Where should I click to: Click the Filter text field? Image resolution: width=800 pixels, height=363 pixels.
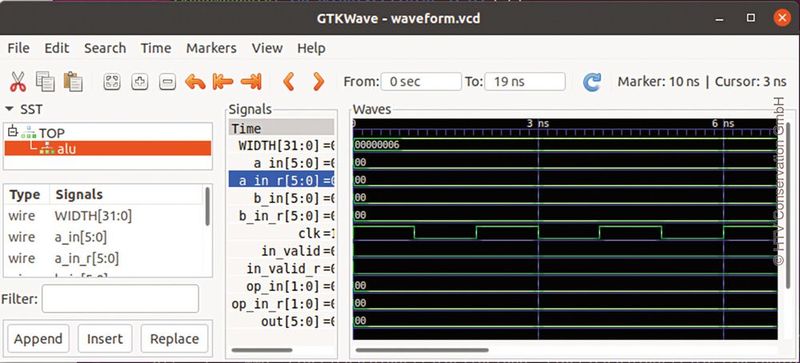tap(120, 299)
